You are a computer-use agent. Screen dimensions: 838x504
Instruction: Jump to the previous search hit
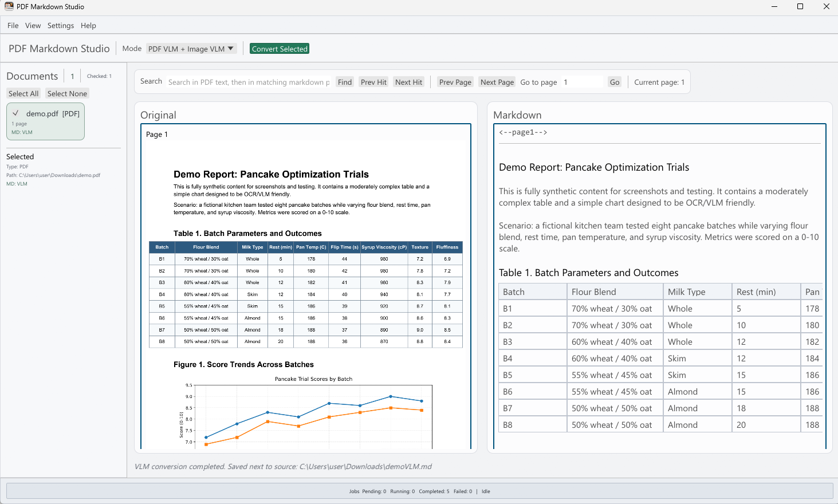click(x=373, y=81)
